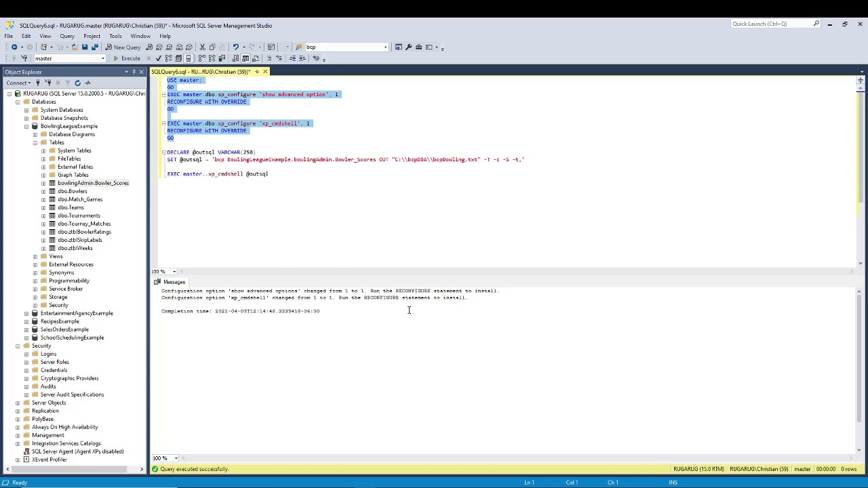
Task: Click the Comment Out Selected Lines icon
Action: coord(269,58)
